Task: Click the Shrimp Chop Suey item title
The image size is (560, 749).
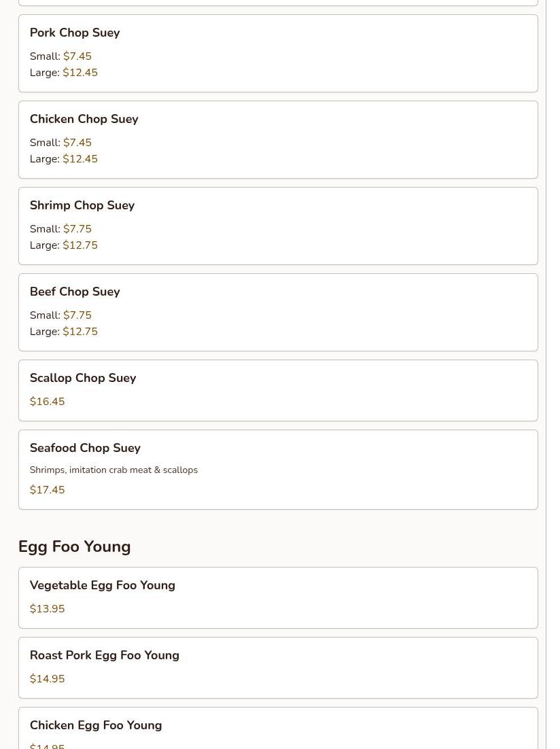Action: (x=82, y=205)
